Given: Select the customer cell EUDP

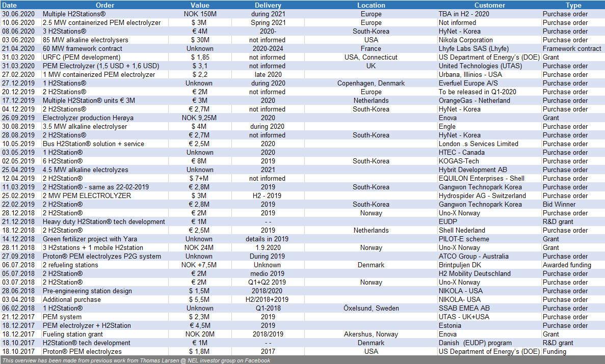Looking at the screenshot, I should (x=448, y=222).
